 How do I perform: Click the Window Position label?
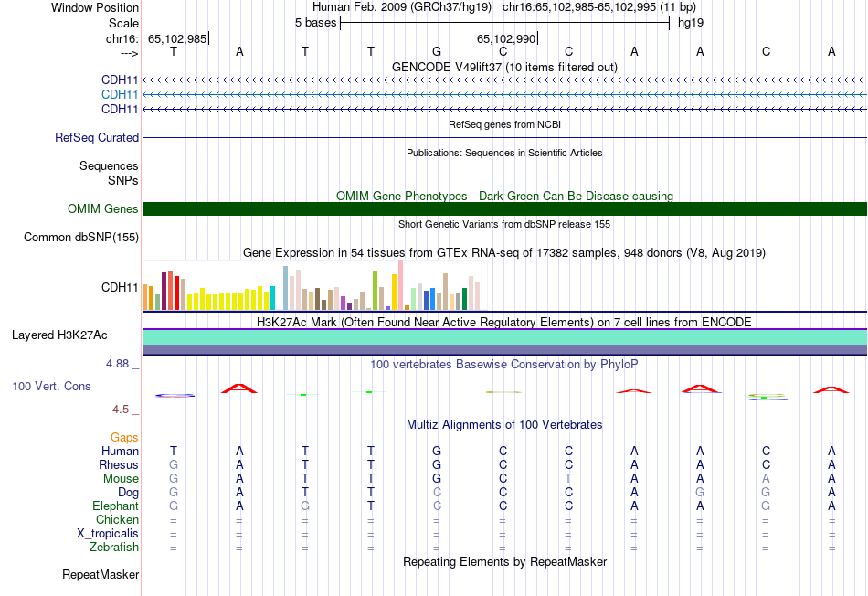pyautogui.click(x=95, y=7)
